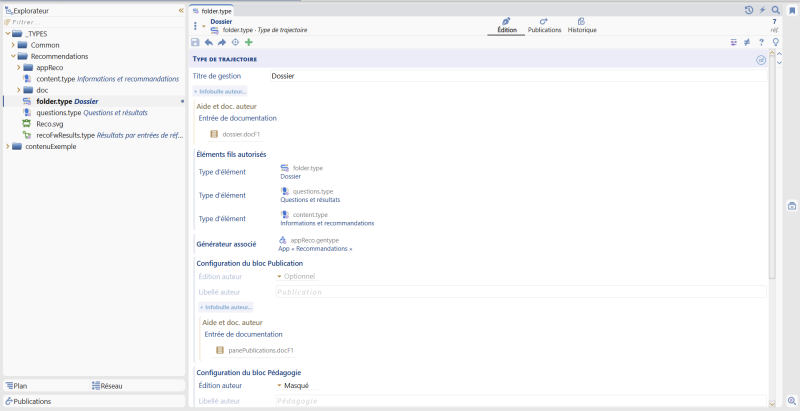Open the Publications panel at bottom left

coord(94,401)
